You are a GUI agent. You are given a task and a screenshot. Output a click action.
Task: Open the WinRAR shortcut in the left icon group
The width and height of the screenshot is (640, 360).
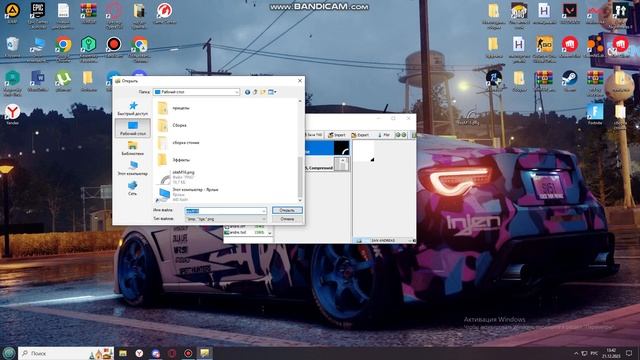(89, 13)
